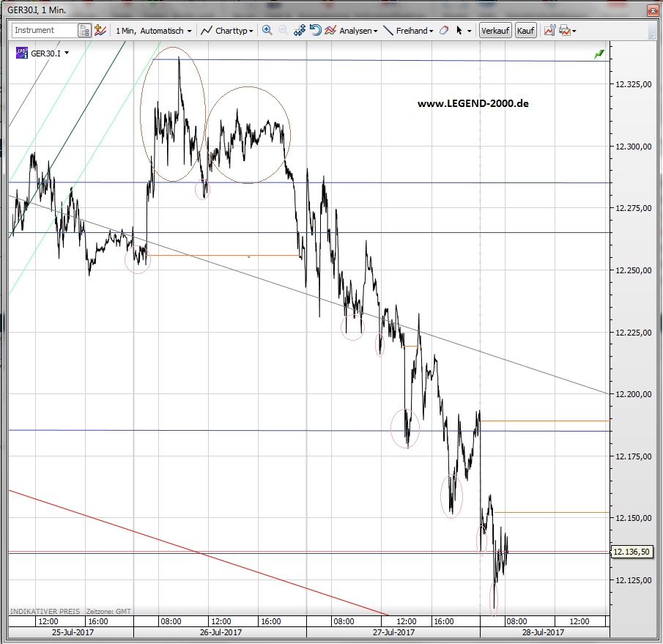Click the zoom in magnifier icon
The width and height of the screenshot is (663, 644).
pos(267,31)
